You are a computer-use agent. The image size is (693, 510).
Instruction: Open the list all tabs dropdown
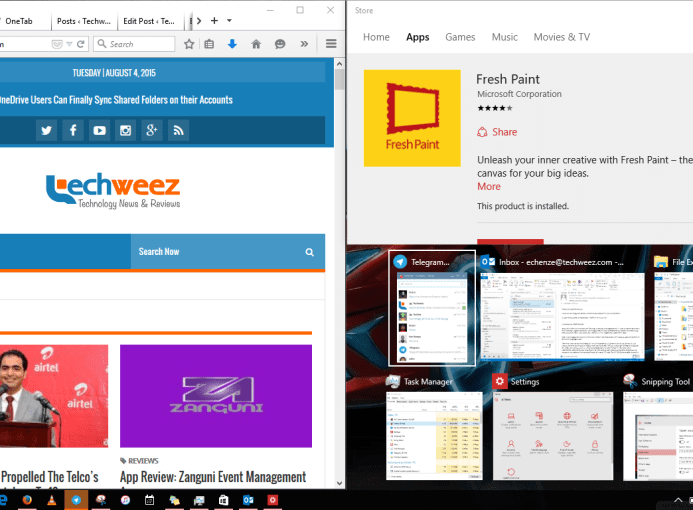tap(229, 21)
